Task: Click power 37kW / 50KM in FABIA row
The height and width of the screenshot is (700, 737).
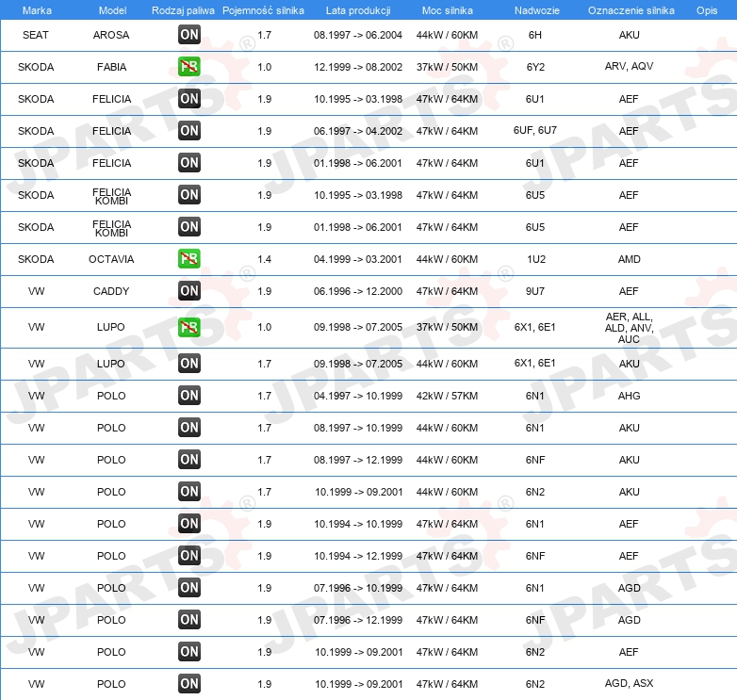Action: (x=447, y=67)
